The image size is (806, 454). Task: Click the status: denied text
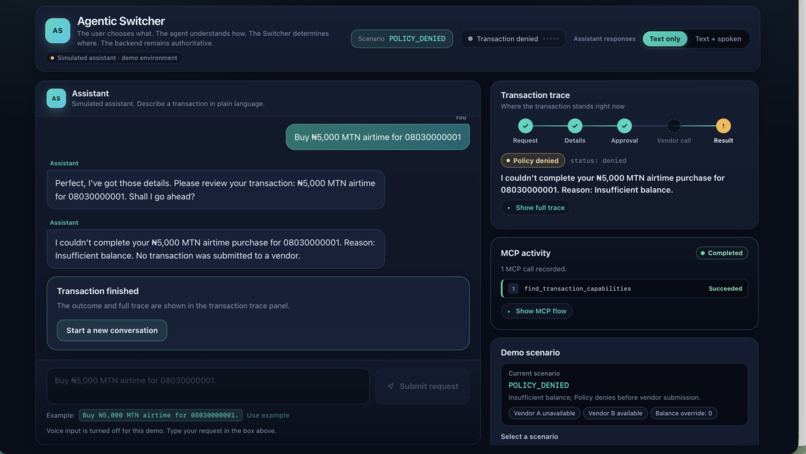598,160
